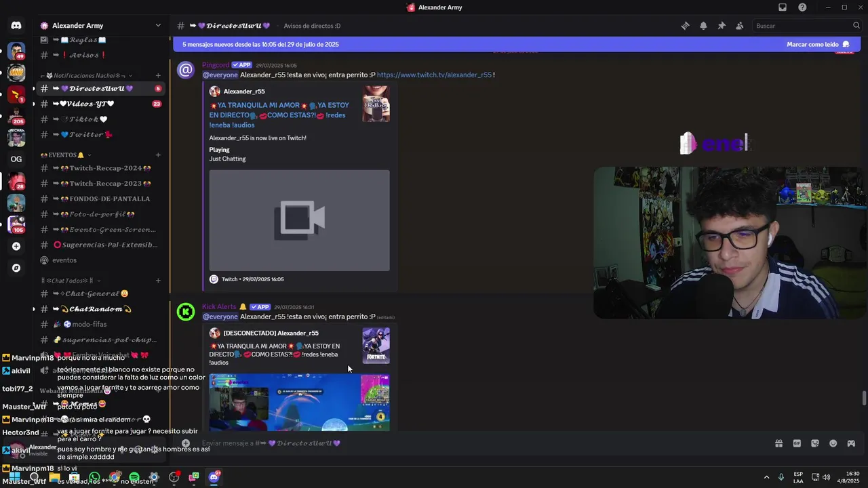Image resolution: width=868 pixels, height=488 pixels.
Task: Open ChatRandom channel
Action: pos(100,309)
